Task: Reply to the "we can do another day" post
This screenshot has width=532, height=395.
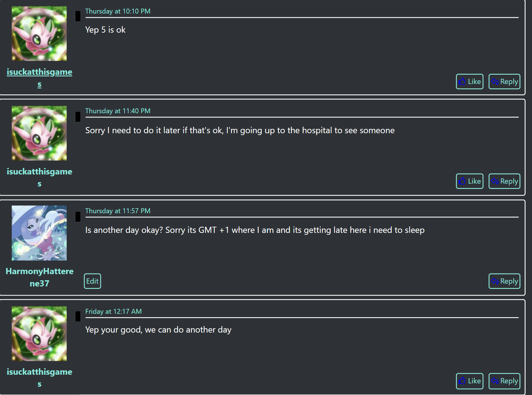Action: (x=504, y=381)
